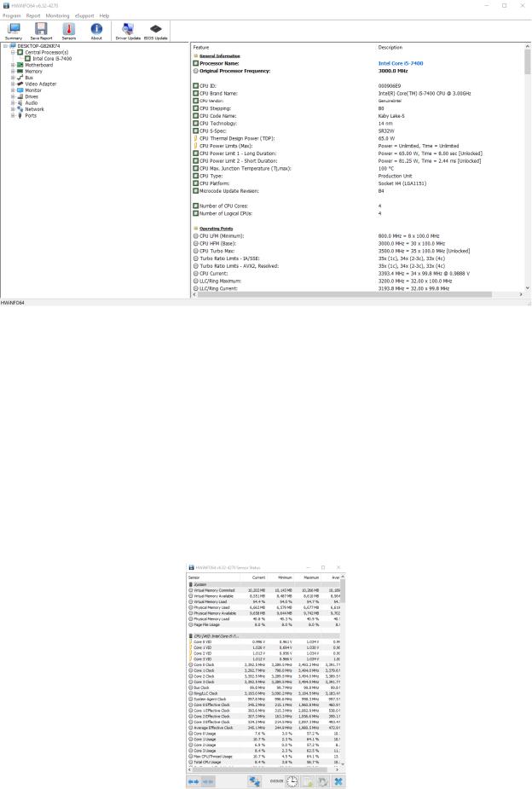Click CPU Thermal Design Power (TDP) row
532x789 pixels.
tap(358, 138)
